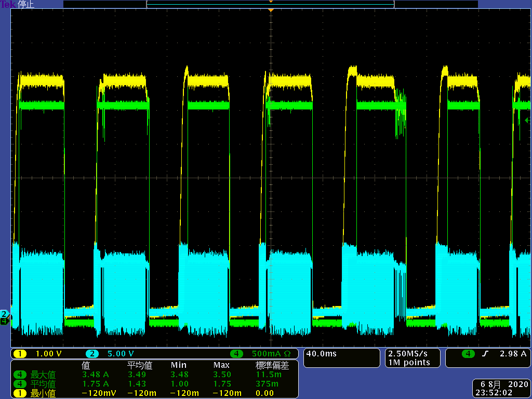Select the channel 4 ground reference marker
The width and height of the screenshot is (532, 399).
coord(4,321)
